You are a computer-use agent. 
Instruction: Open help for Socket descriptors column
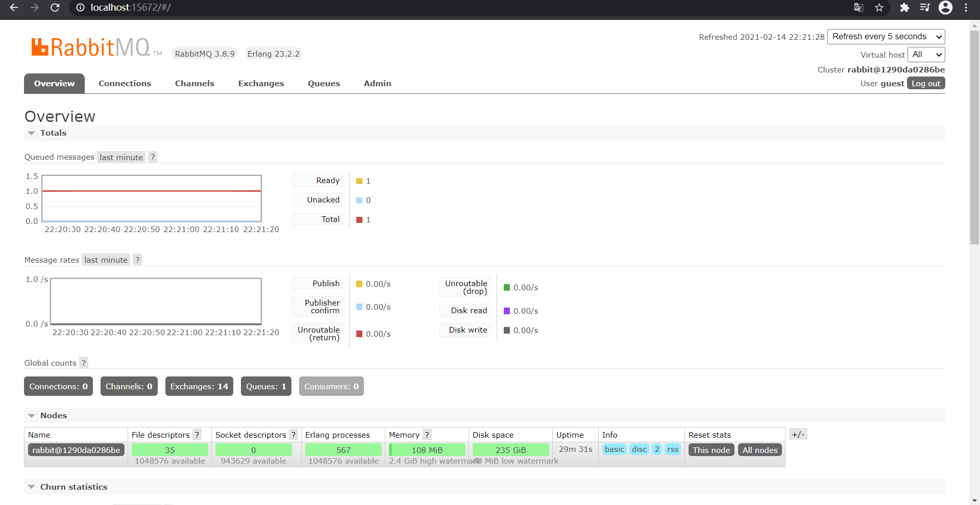pos(293,435)
